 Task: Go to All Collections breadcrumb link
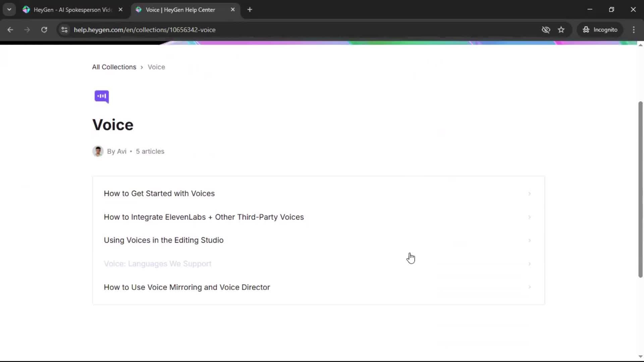click(x=114, y=67)
